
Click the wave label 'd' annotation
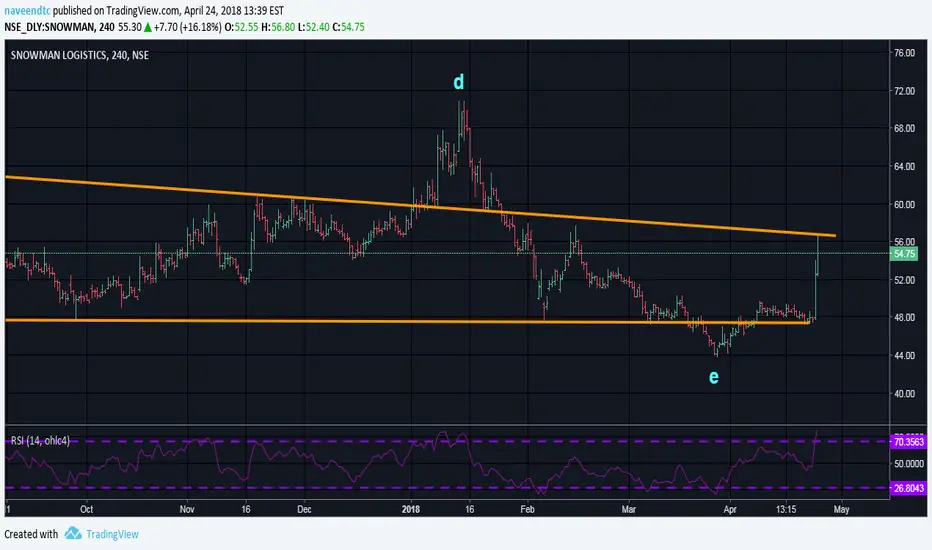tap(458, 81)
